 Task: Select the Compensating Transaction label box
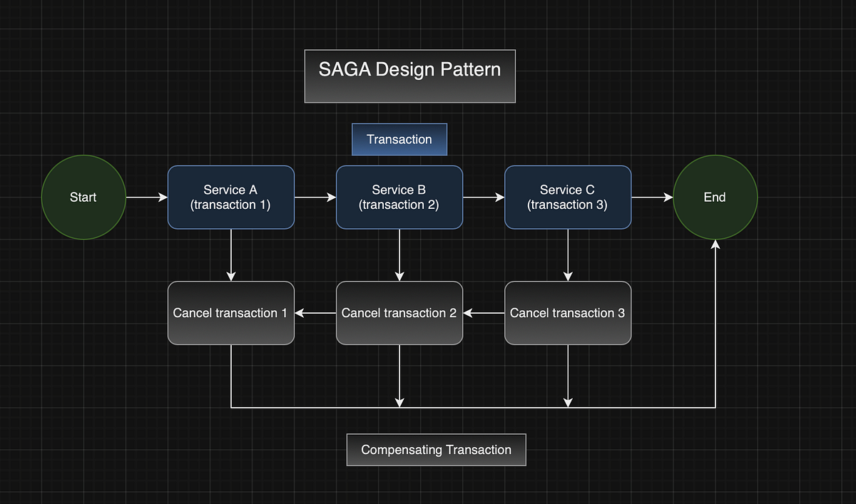pos(436,450)
